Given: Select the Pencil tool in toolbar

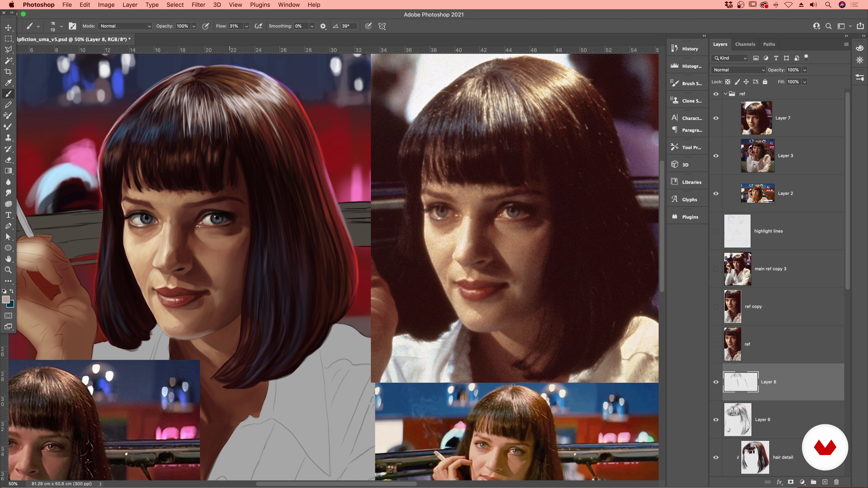Looking at the screenshot, I should pyautogui.click(x=8, y=105).
